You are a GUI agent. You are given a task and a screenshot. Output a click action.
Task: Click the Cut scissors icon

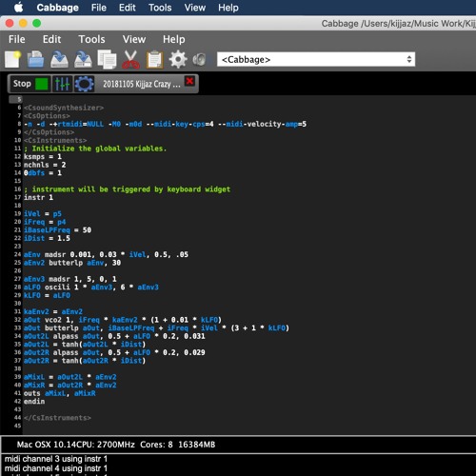tap(130, 59)
